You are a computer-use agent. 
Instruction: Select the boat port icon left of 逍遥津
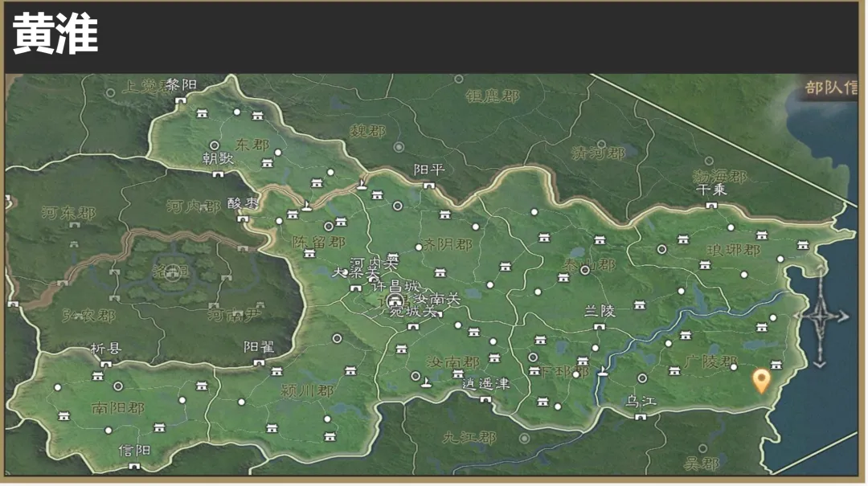[x=426, y=382]
